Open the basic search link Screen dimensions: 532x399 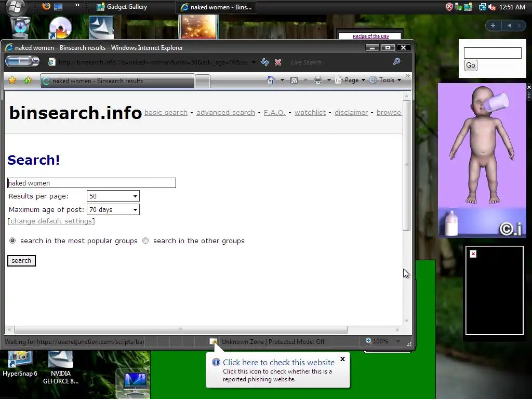[166, 112]
